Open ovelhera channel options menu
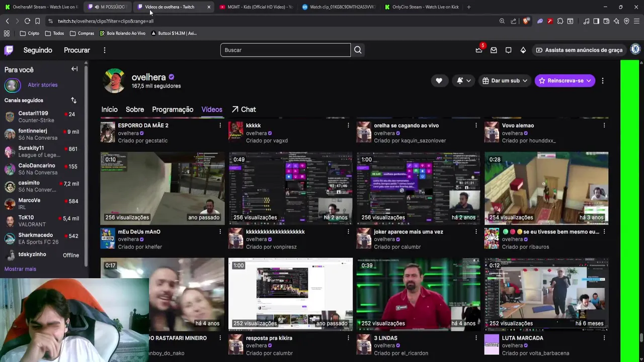Viewport: 644px width, 362px height. [x=603, y=80]
